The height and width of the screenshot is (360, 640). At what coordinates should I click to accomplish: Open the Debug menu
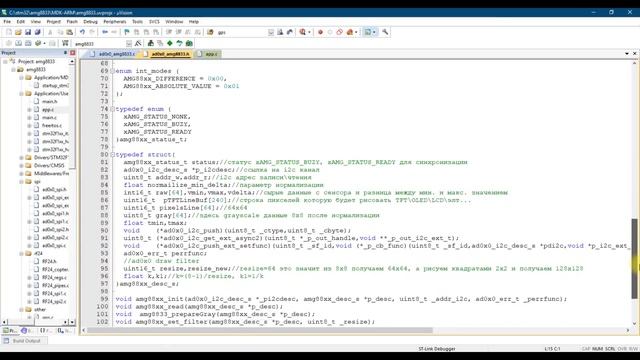[x=90, y=22]
